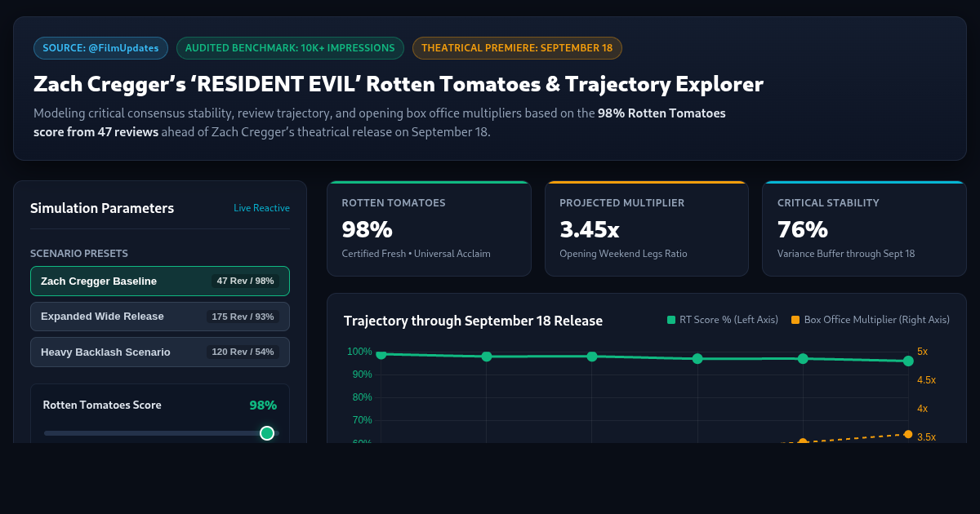The image size is (980, 514).
Task: Click the green 98% score value in slider panel
Action: [263, 405]
